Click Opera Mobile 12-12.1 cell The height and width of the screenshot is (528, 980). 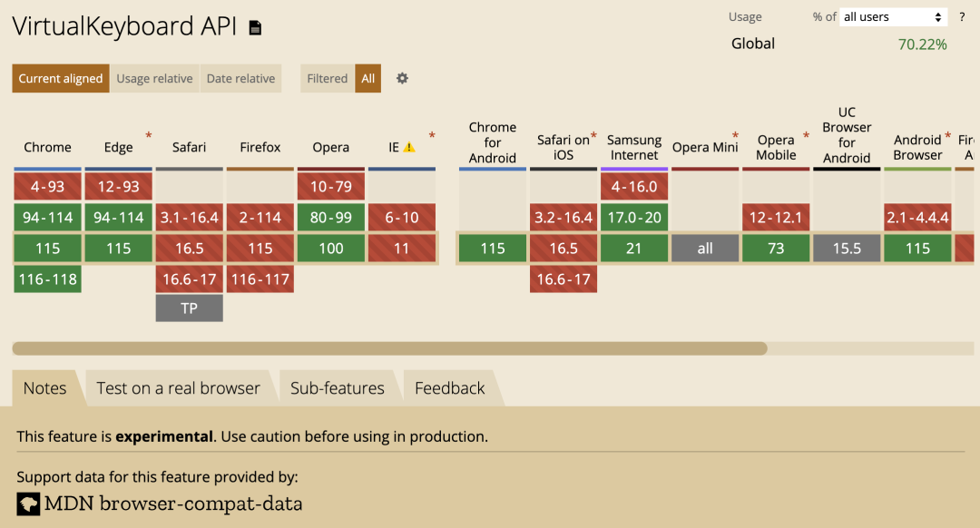(x=776, y=218)
